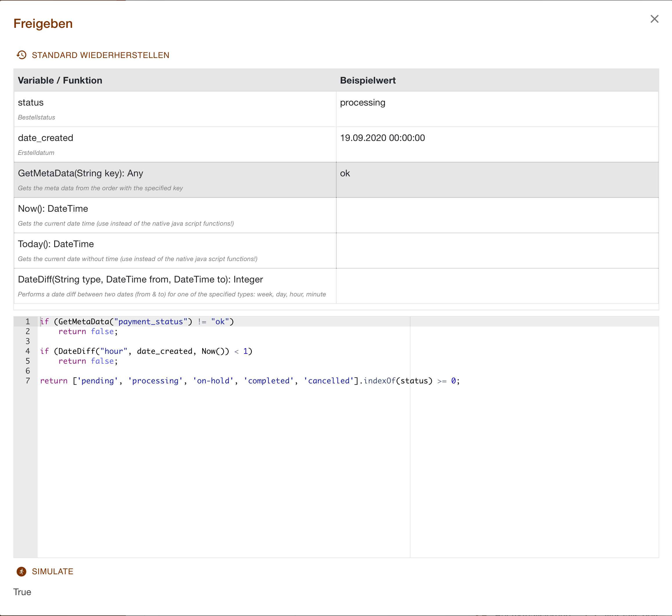This screenshot has width=672, height=616.
Task: Click 'return false' on code line 2
Action: (86, 331)
